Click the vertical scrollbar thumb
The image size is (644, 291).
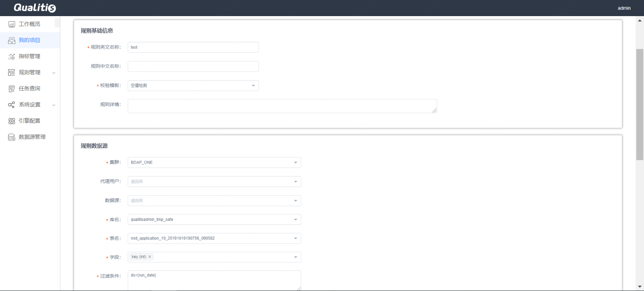tap(640, 104)
